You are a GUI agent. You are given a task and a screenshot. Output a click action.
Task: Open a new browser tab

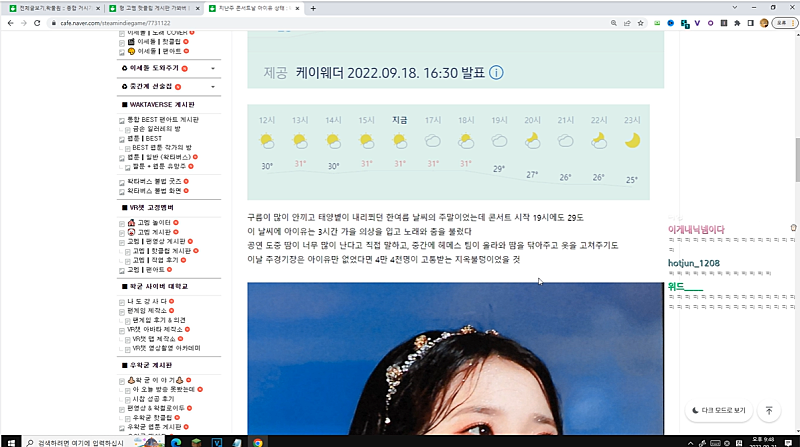click(x=313, y=8)
